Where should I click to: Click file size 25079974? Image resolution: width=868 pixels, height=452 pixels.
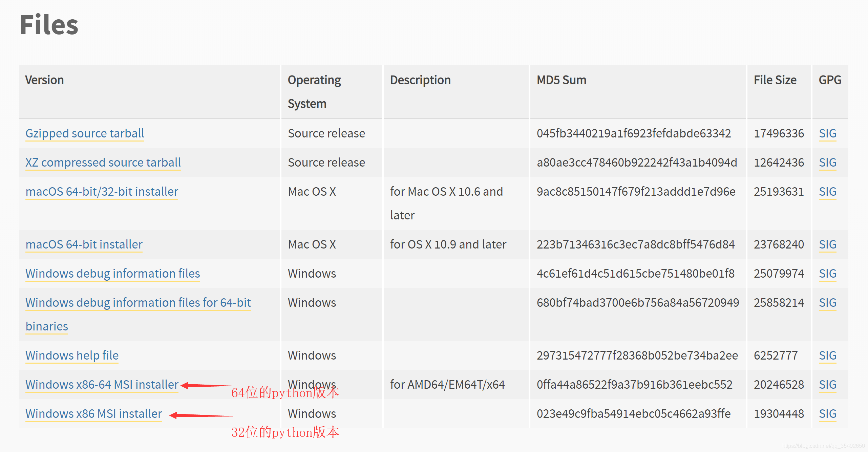[x=779, y=274]
